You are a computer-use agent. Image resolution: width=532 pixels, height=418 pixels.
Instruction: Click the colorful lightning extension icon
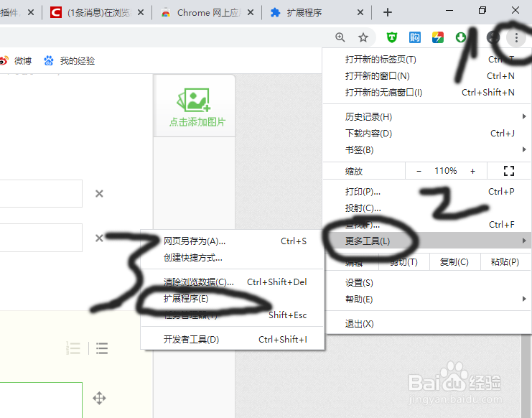pyautogui.click(x=438, y=37)
